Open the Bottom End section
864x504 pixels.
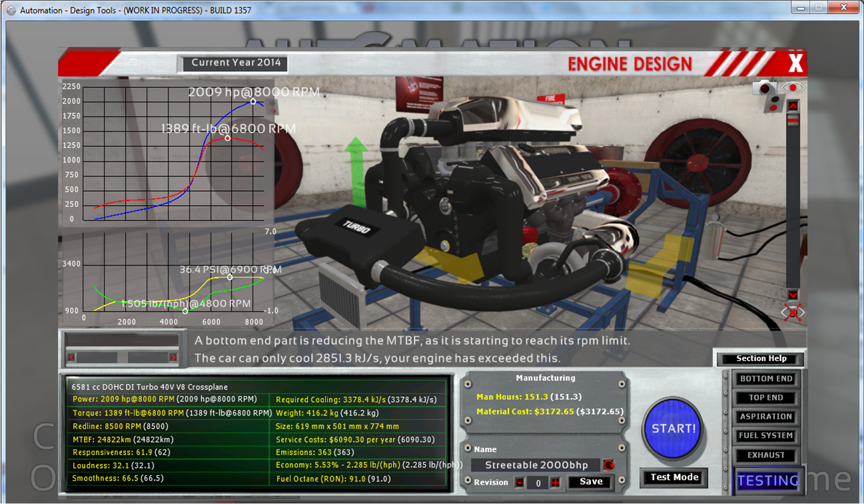click(766, 379)
